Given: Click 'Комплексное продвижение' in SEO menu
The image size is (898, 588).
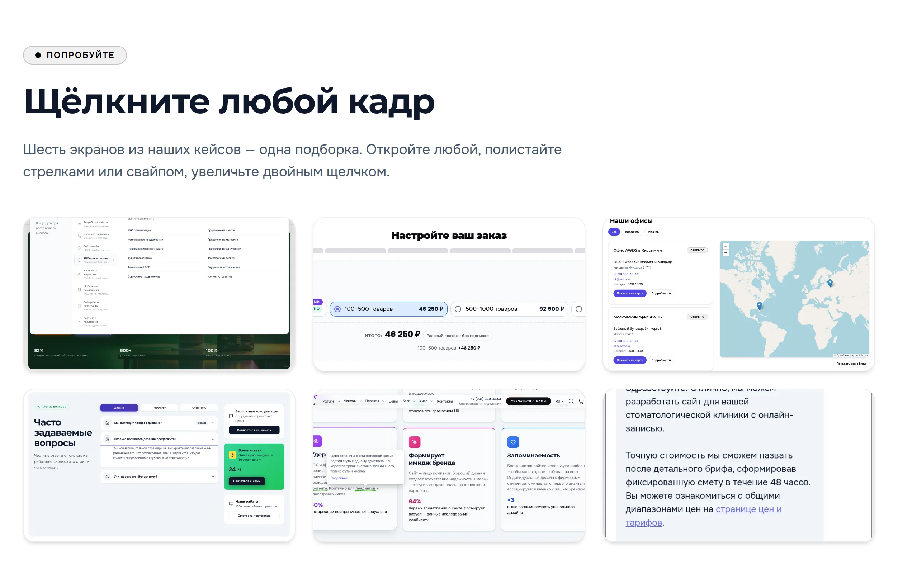Looking at the screenshot, I should pos(145,240).
